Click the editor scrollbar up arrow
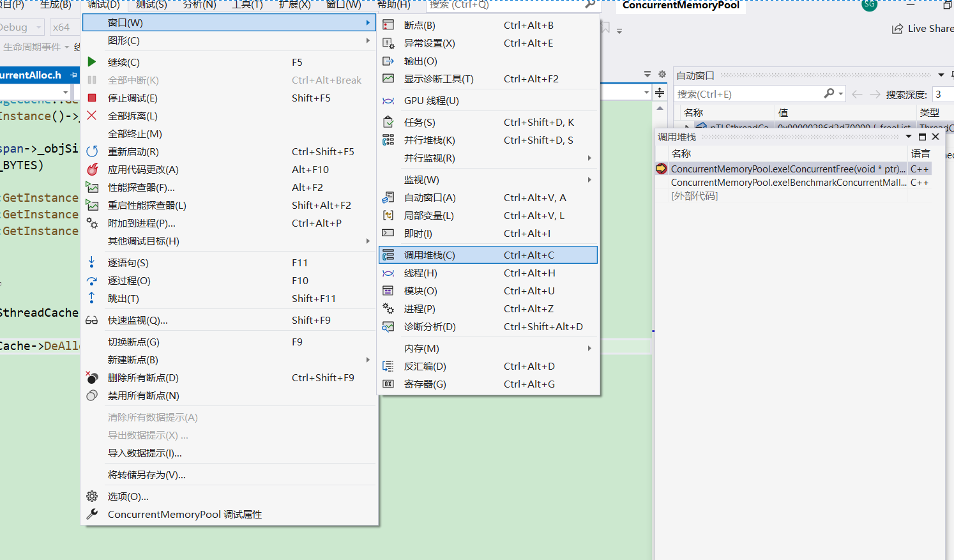 pyautogui.click(x=660, y=108)
